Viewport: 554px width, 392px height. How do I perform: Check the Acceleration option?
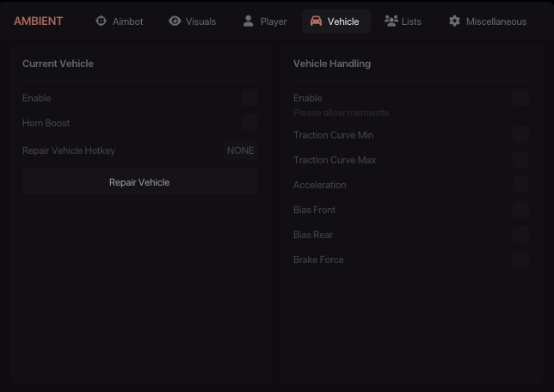[520, 185]
